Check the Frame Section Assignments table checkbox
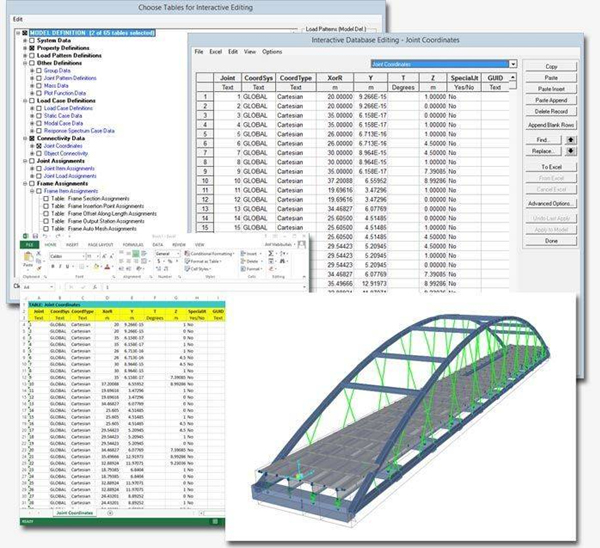The height and width of the screenshot is (548, 600). click(x=46, y=199)
